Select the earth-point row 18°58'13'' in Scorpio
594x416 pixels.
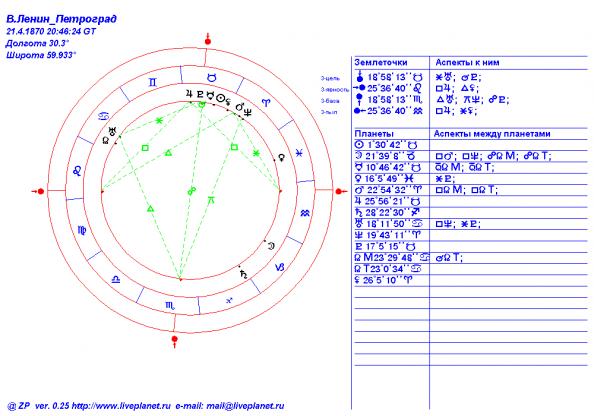(x=389, y=100)
